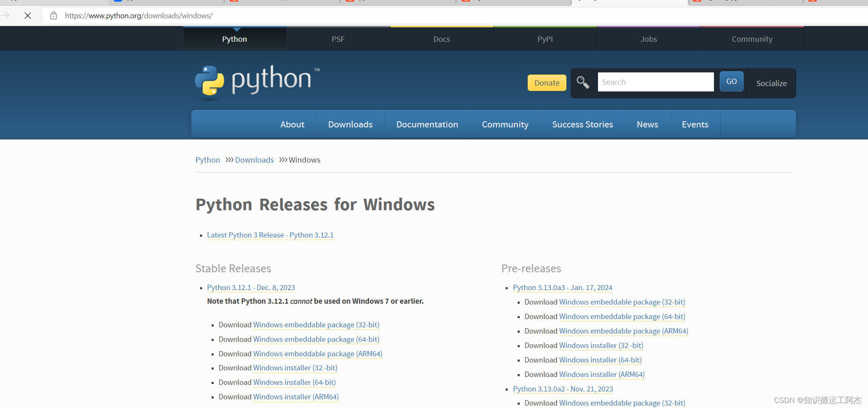Click the Stable Releases heading

(x=233, y=269)
